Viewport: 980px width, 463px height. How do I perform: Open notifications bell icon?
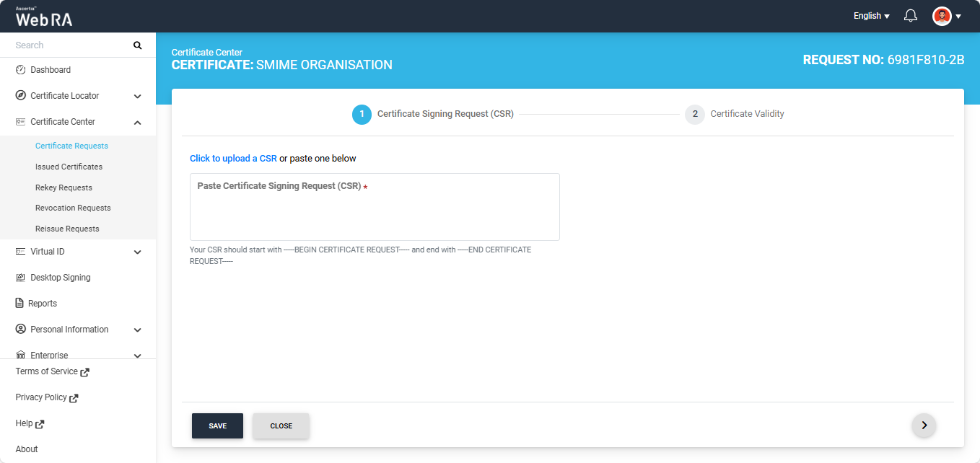(x=911, y=16)
